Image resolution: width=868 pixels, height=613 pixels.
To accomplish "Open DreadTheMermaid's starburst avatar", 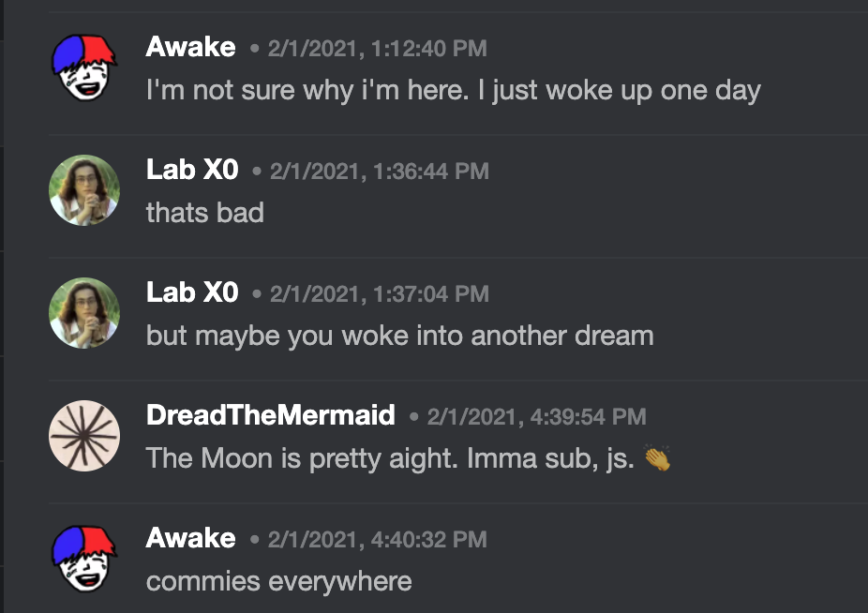I will click(84, 436).
